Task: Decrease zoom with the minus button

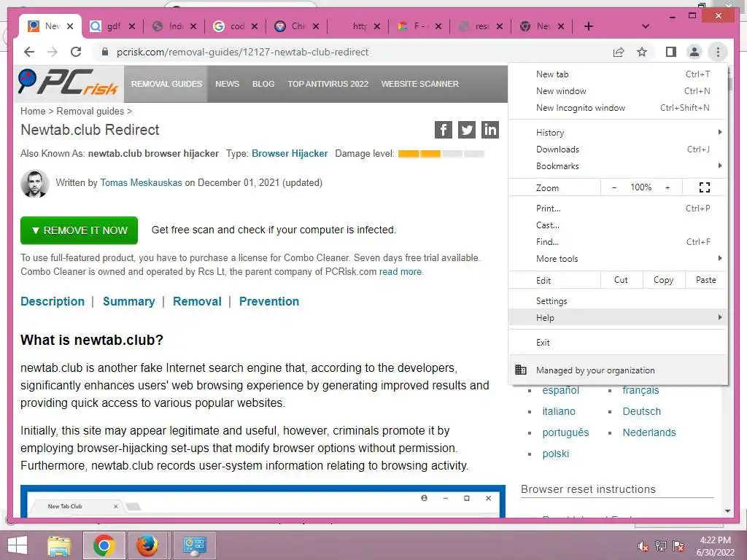Action: [x=614, y=187]
